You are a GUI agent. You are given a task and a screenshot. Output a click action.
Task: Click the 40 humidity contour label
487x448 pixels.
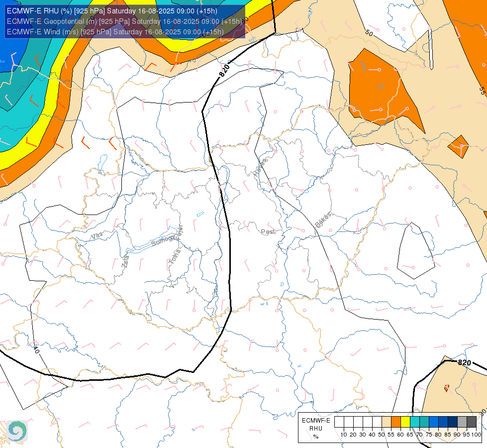click(36, 349)
